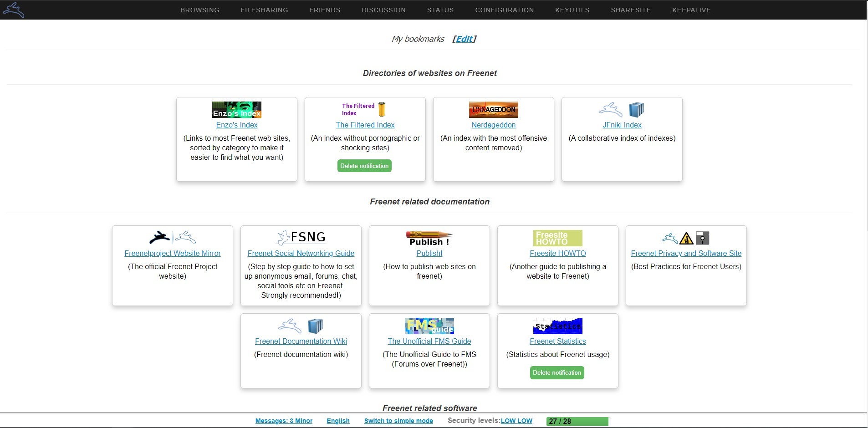Click the 'My bookmarks' heading text
This screenshot has height=428, width=868.
pos(418,39)
